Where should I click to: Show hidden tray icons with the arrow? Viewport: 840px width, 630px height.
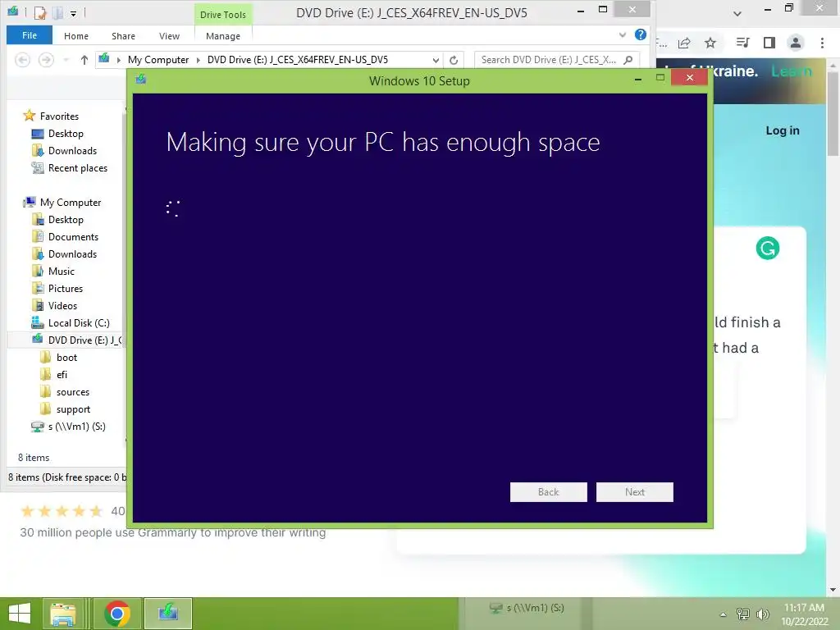tap(724, 614)
